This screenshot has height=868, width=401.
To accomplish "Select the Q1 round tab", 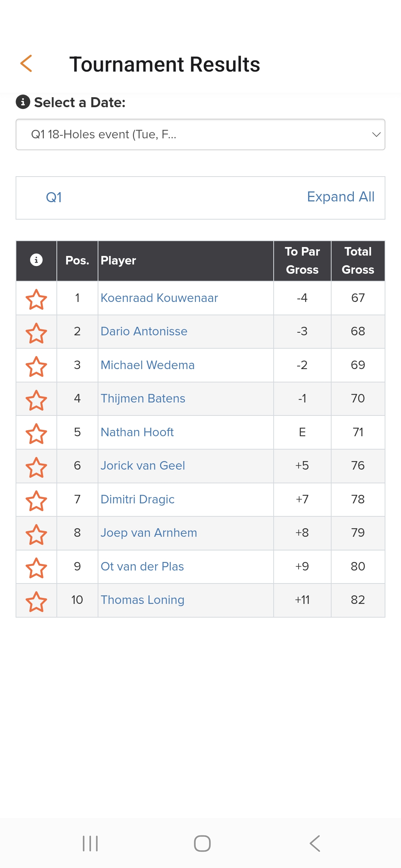I will click(54, 198).
